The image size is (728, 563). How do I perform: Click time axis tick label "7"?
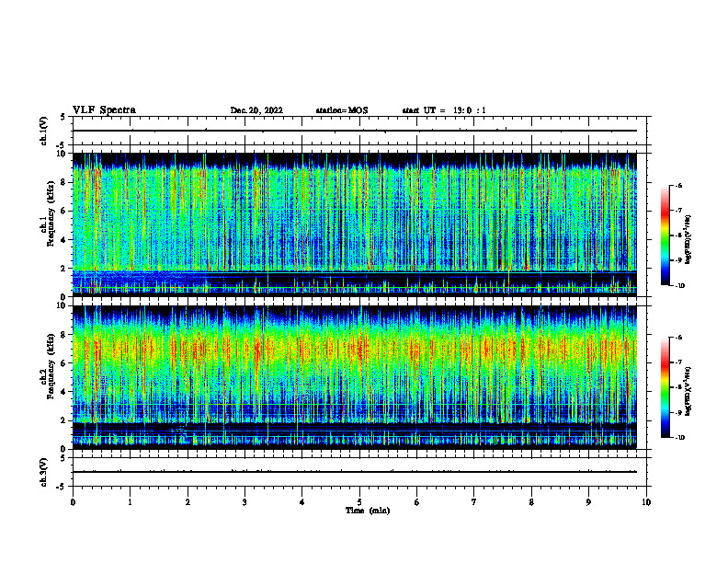pos(474,502)
